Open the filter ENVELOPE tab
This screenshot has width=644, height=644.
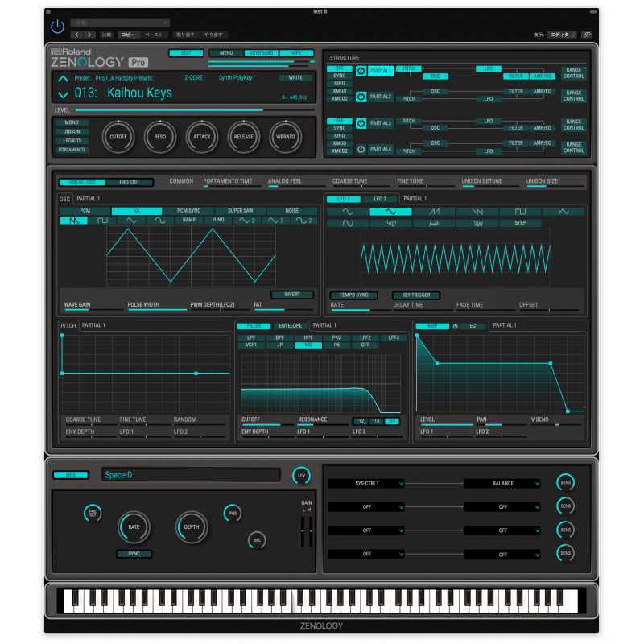tap(290, 326)
